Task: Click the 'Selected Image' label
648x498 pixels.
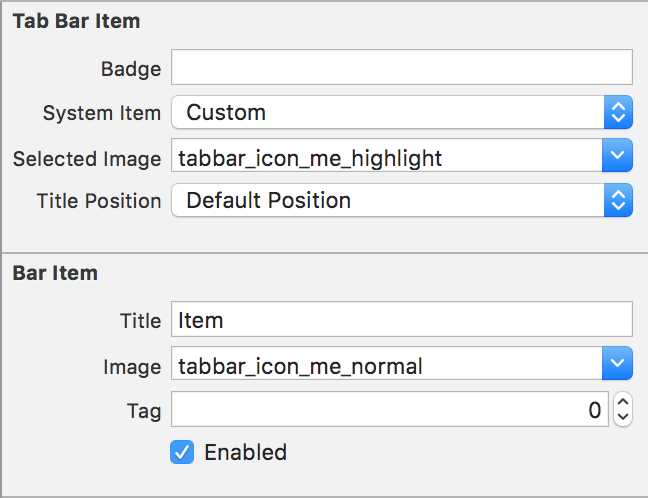Action: 87,158
